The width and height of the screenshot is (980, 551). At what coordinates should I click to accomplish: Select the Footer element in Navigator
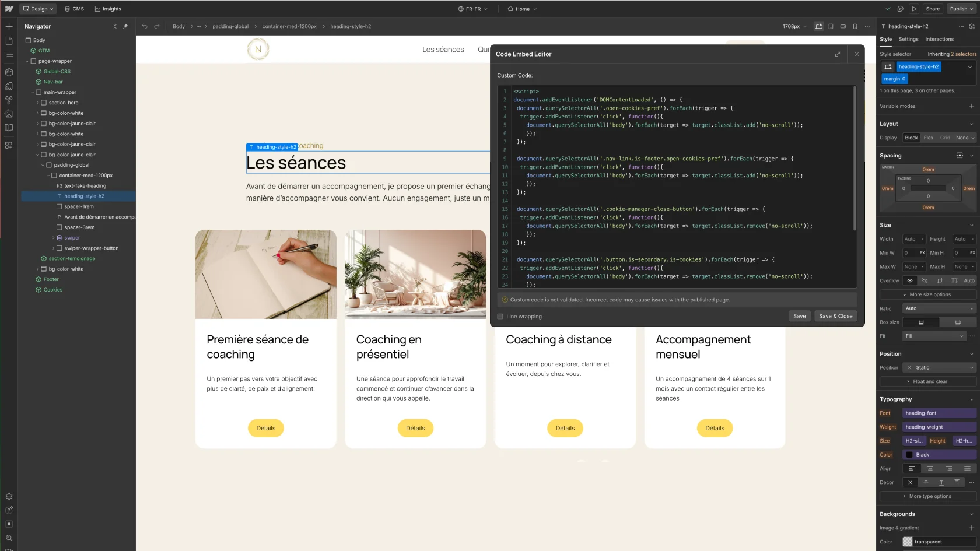tap(51, 279)
